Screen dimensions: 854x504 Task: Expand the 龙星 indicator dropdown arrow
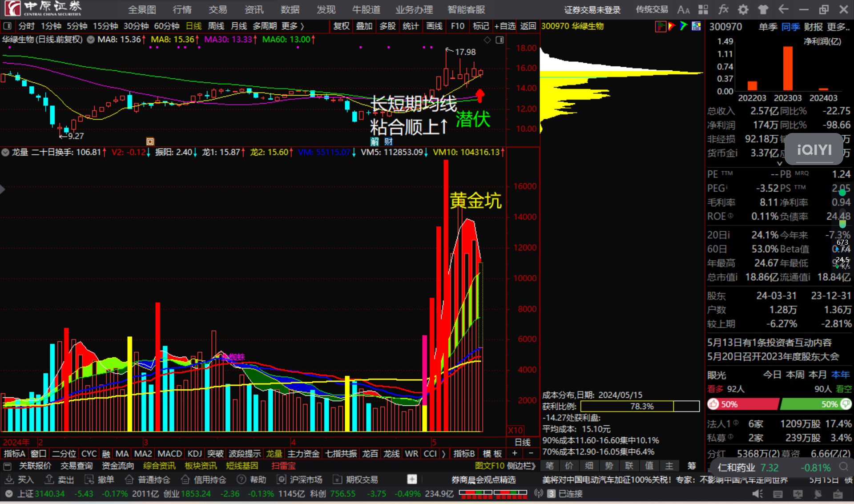[5, 152]
